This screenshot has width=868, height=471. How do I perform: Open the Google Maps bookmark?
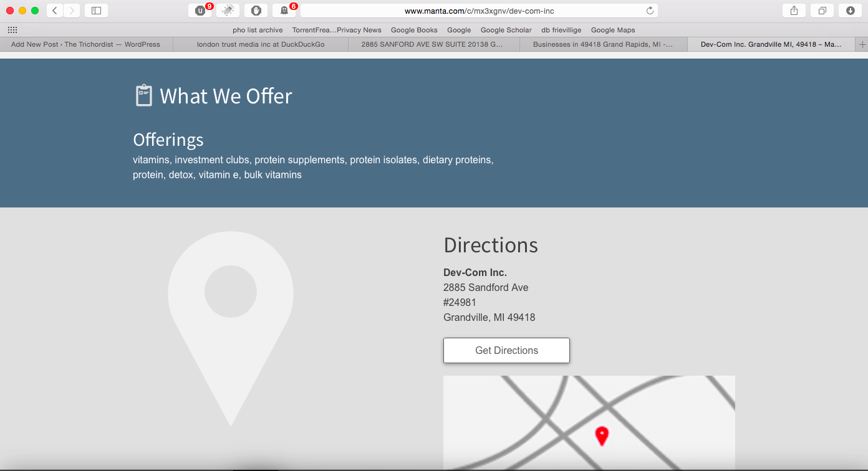612,30
